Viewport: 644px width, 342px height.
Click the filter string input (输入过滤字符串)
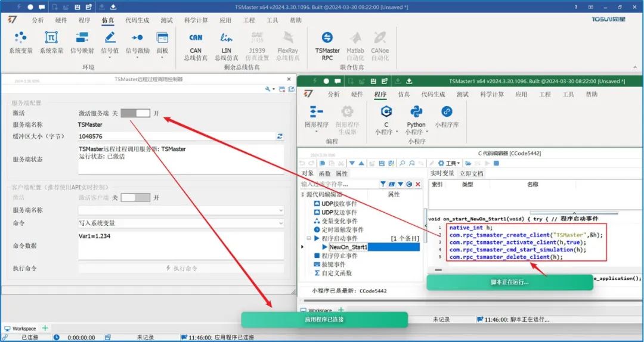[x=339, y=184]
